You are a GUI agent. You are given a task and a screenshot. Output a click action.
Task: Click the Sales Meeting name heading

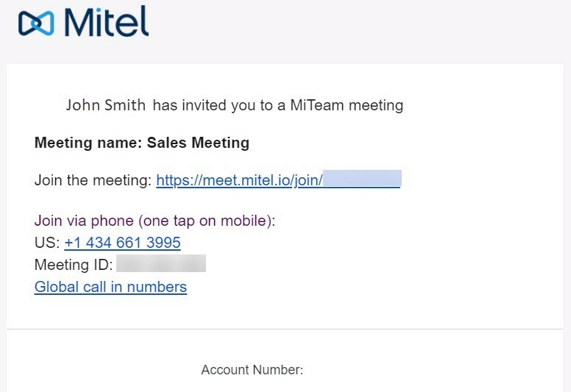(198, 143)
